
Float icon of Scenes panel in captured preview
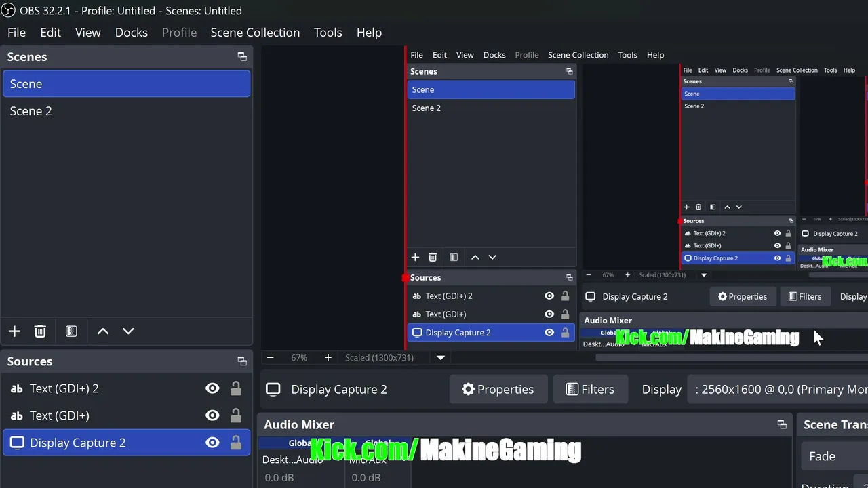570,71
